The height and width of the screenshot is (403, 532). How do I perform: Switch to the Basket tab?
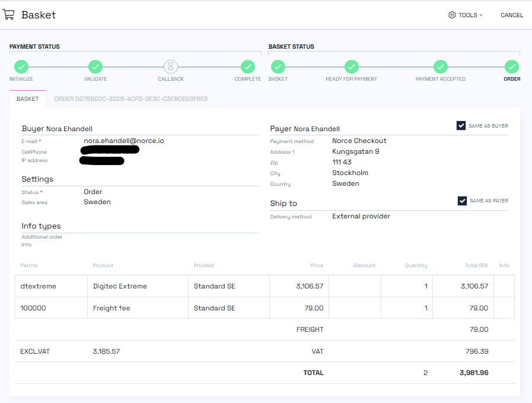[x=27, y=99]
